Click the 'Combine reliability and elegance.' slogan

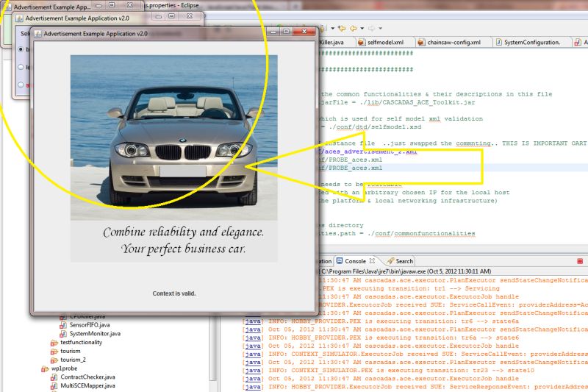(x=183, y=232)
